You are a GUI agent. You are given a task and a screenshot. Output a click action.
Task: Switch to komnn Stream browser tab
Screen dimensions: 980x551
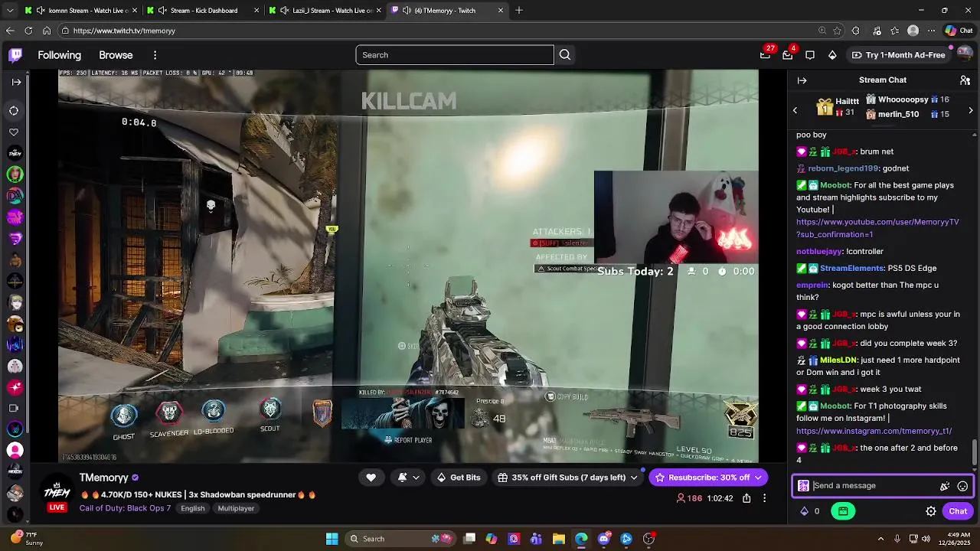point(82,11)
